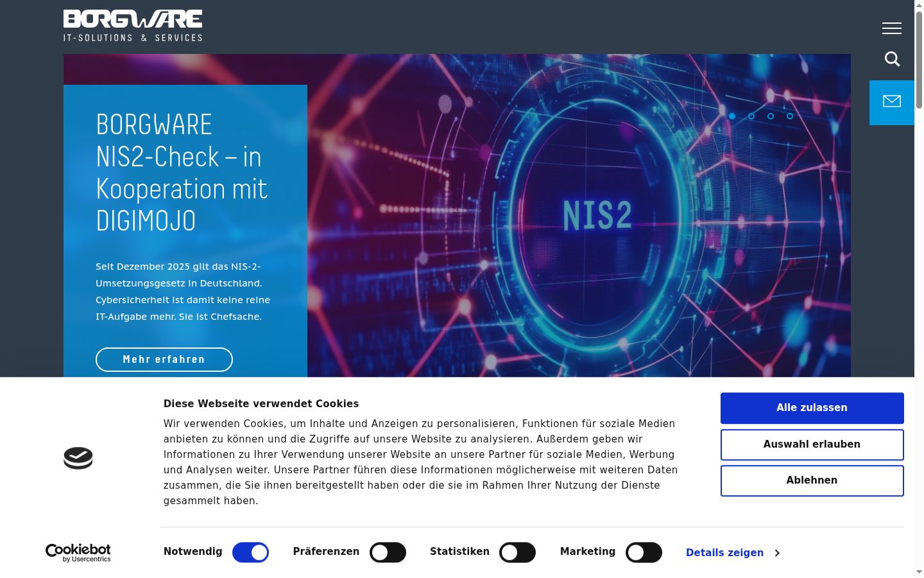Screen dimensions: 924x578
Task: Open the hamburger menu icon
Action: (892, 28)
